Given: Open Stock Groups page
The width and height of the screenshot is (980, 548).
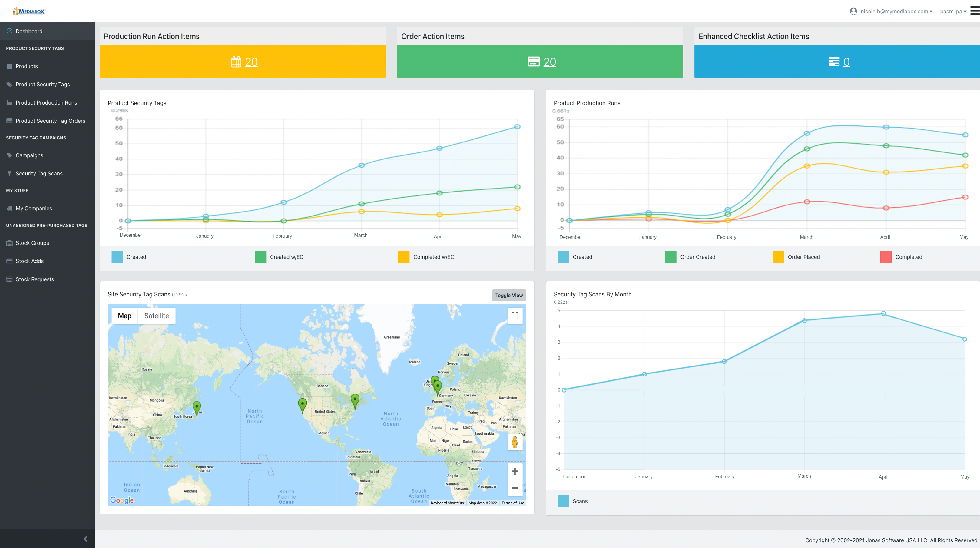Looking at the screenshot, I should coord(48,243).
